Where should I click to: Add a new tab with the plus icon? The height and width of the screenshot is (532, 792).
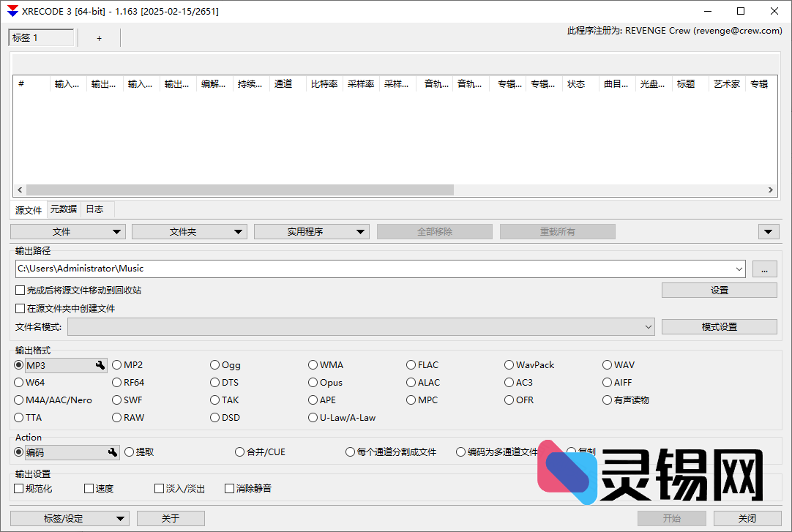[99, 37]
